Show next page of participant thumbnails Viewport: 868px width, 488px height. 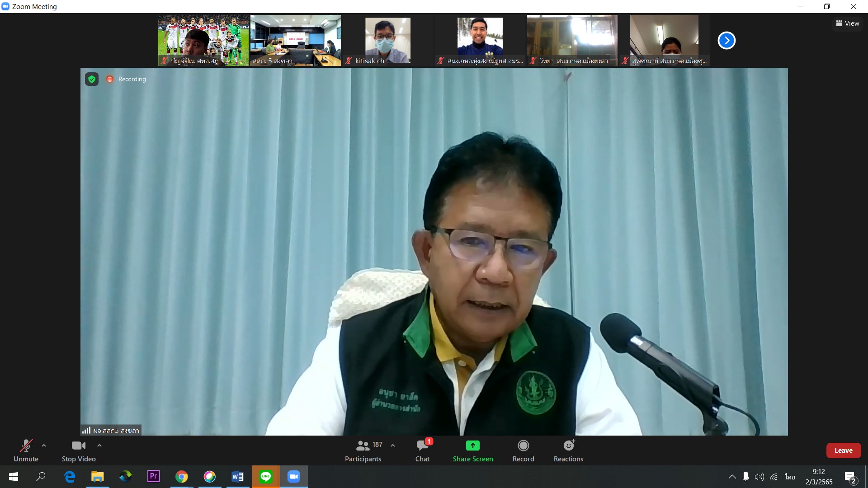(726, 41)
